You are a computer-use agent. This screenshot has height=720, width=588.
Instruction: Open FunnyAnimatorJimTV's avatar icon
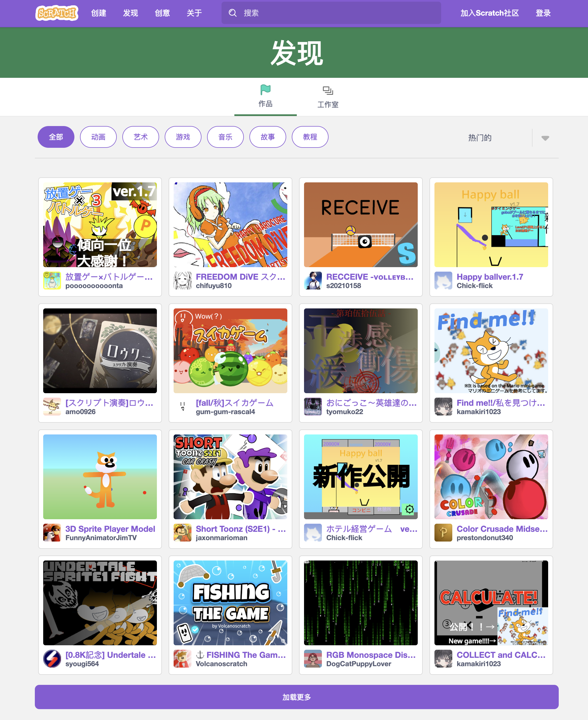tap(52, 533)
